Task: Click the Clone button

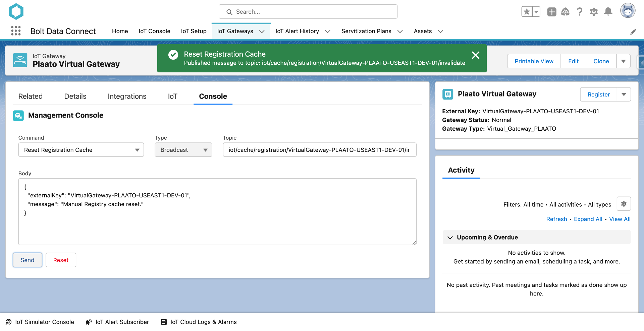Action: click(x=601, y=61)
